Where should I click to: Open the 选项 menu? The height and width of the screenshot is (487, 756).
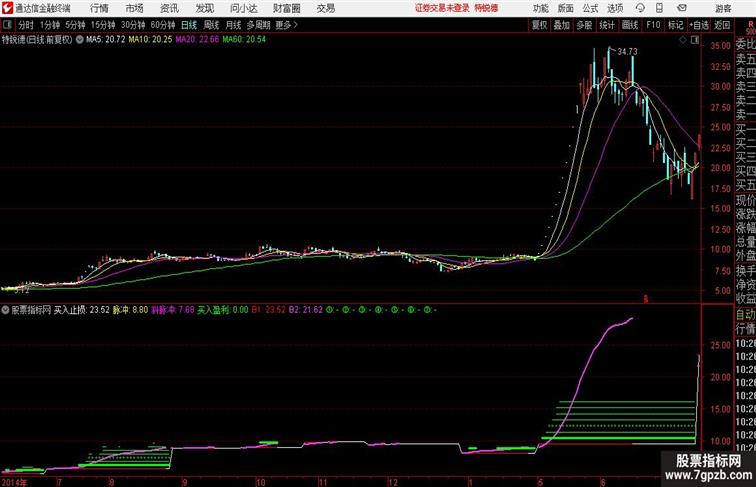pos(615,8)
